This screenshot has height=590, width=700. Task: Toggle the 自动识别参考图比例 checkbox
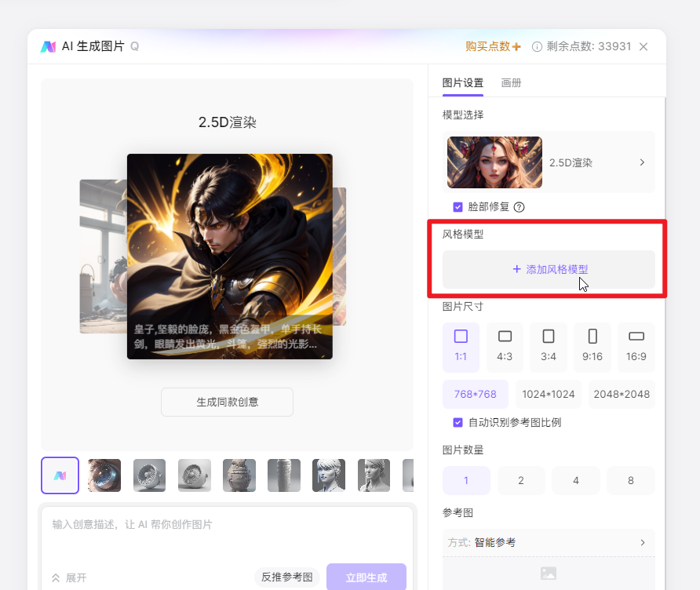pos(458,422)
